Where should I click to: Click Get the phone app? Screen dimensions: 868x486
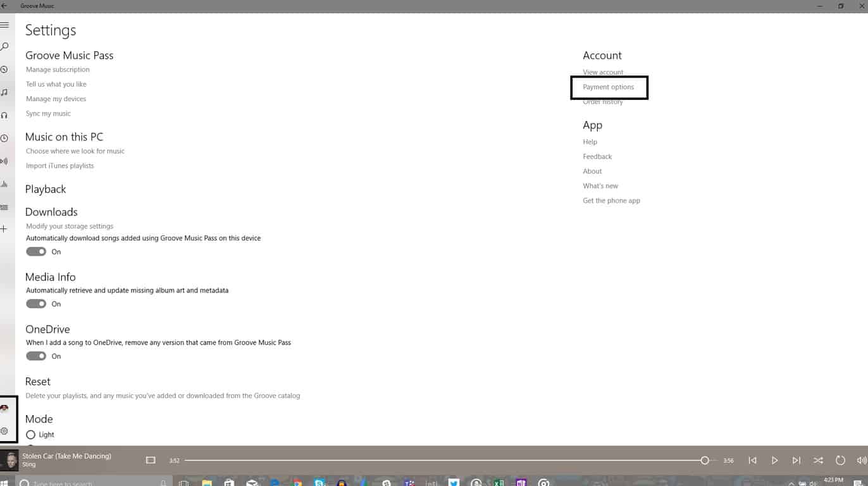point(611,201)
